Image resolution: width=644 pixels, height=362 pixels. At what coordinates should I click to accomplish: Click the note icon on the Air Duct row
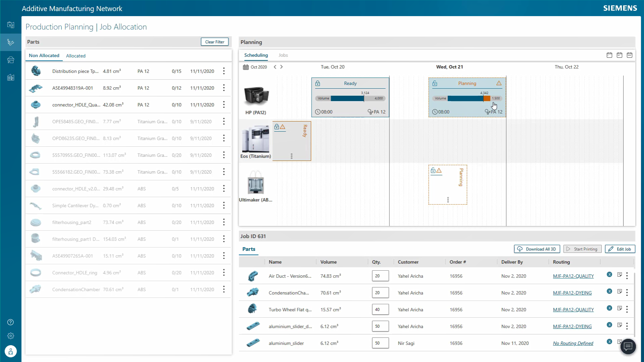coord(619,275)
